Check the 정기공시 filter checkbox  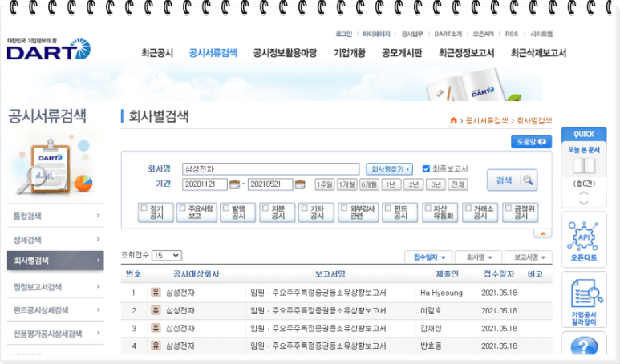tap(144, 208)
